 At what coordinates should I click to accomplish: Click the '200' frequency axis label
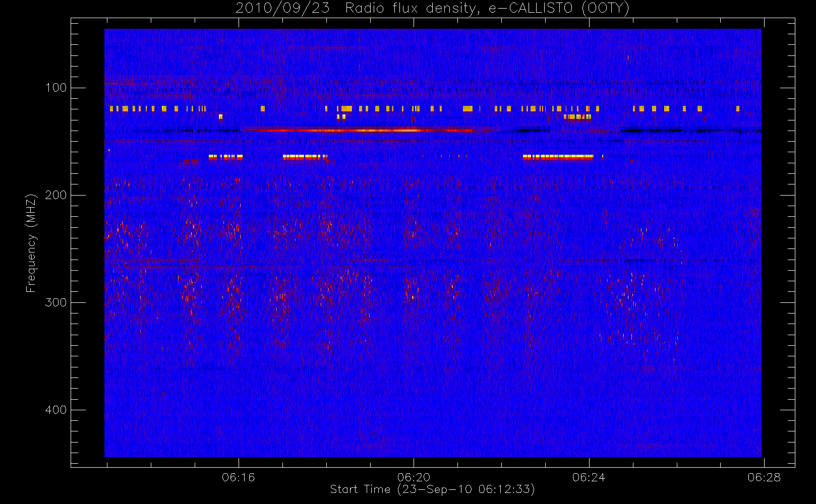55,195
